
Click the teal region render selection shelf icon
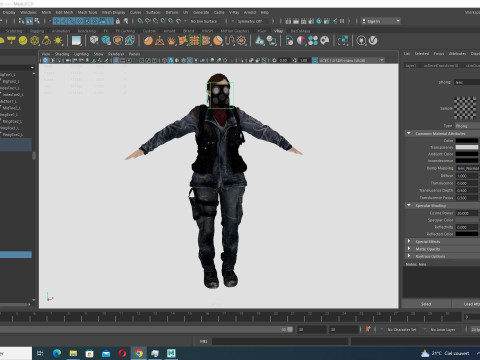coord(343,41)
